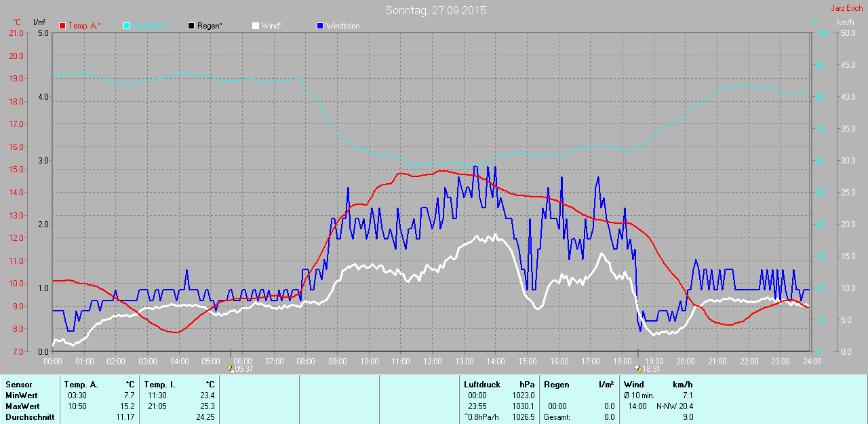This screenshot has width=868, height=424.
Task: Click the wind gust time 14:00
Action: tap(637, 406)
